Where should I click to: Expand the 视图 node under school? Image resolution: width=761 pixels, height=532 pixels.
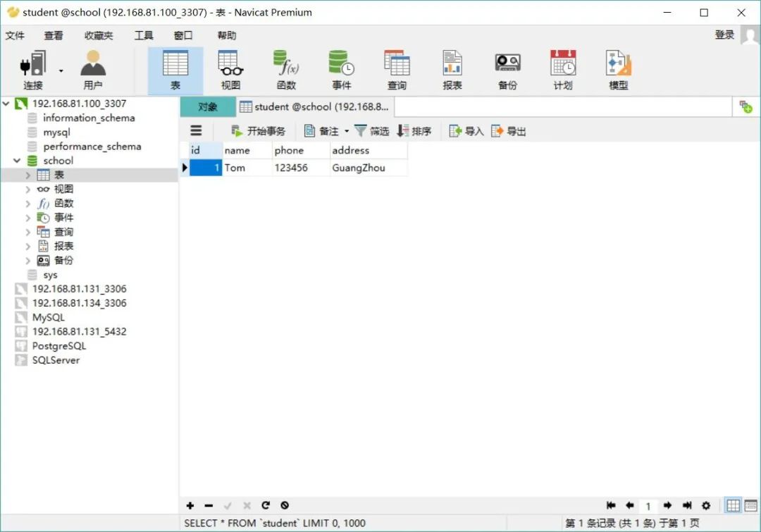(x=28, y=189)
